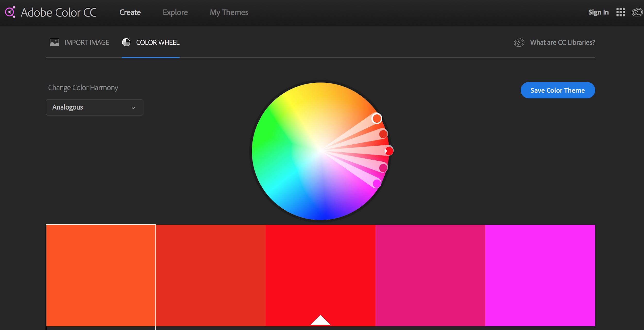644x330 pixels.
Task: Click the half-circle Color Wheel toggle icon
Action: 126,42
